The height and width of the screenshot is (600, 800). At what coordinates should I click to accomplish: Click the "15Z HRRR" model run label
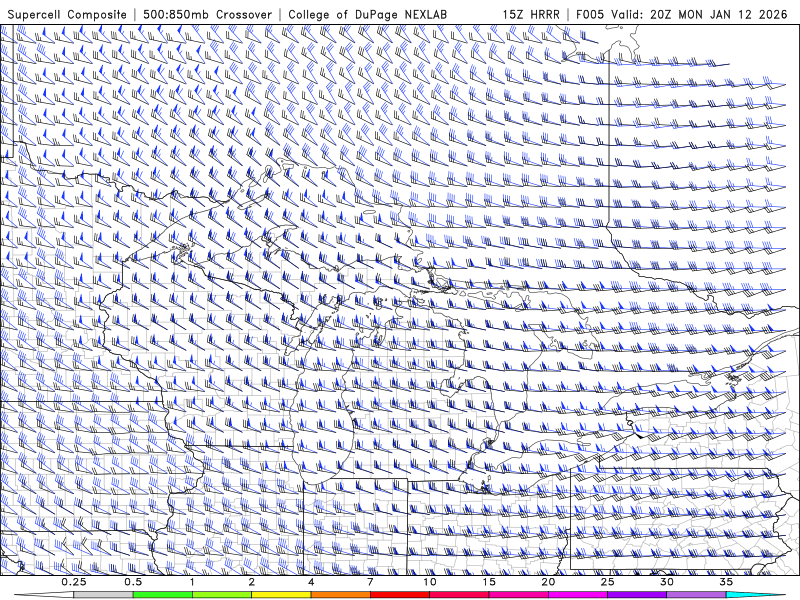531,14
